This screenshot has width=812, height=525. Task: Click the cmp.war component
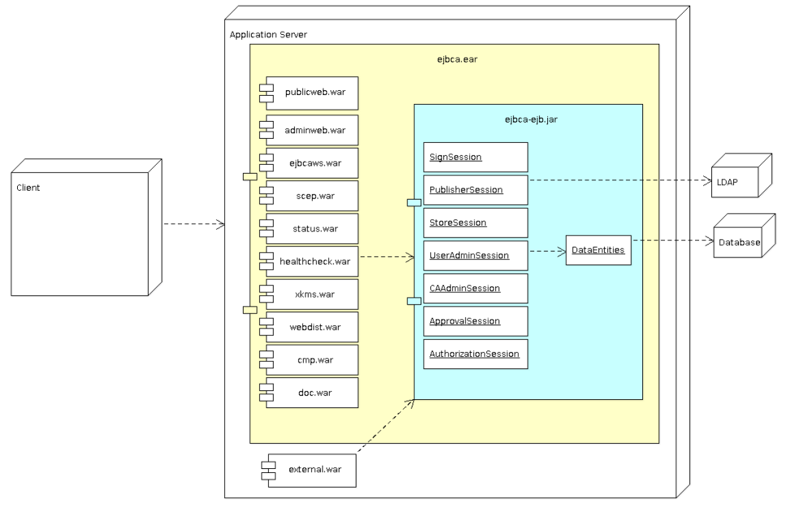(313, 359)
